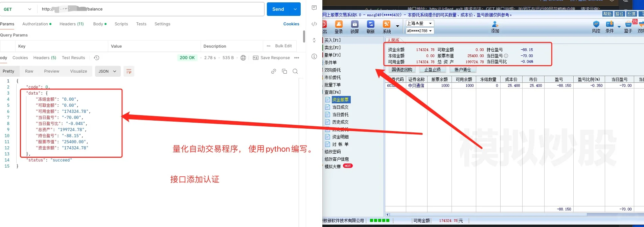Open the Tests request tab
The image size is (644, 227).
(x=141, y=24)
